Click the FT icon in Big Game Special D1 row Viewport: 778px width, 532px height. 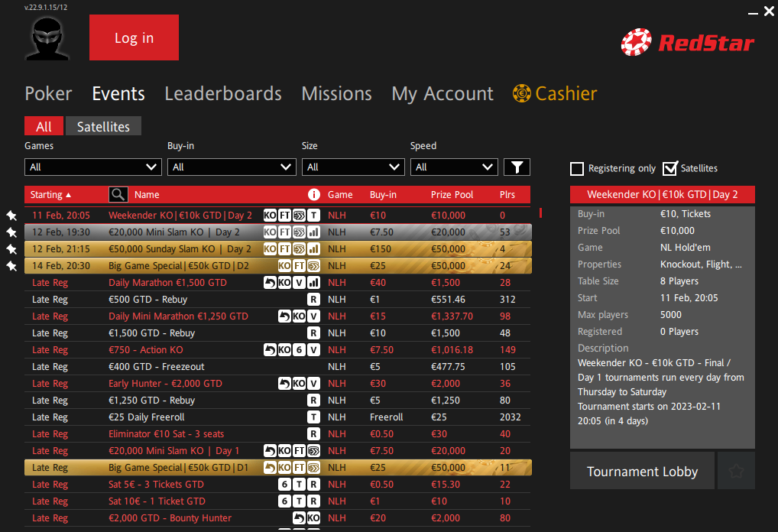299,468
